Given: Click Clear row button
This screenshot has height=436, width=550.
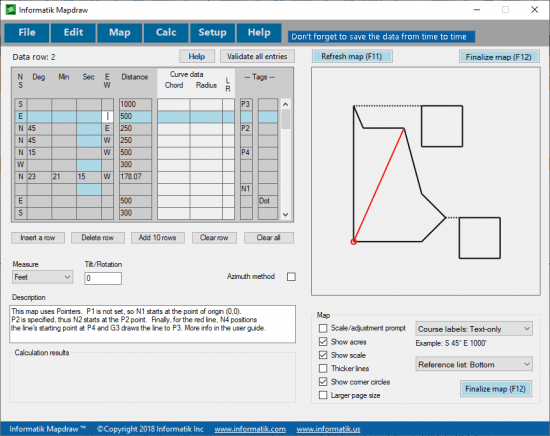Looking at the screenshot, I should click(214, 238).
